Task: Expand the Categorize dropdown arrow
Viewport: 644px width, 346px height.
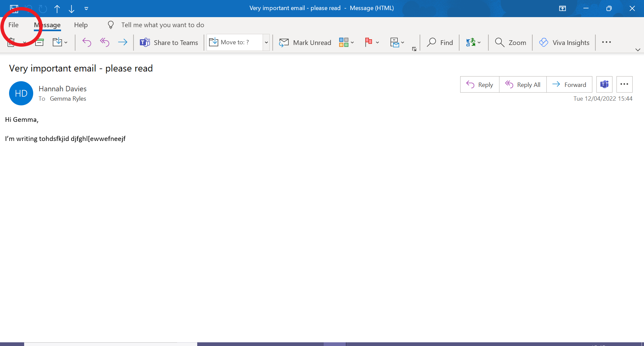Action: tap(352, 43)
